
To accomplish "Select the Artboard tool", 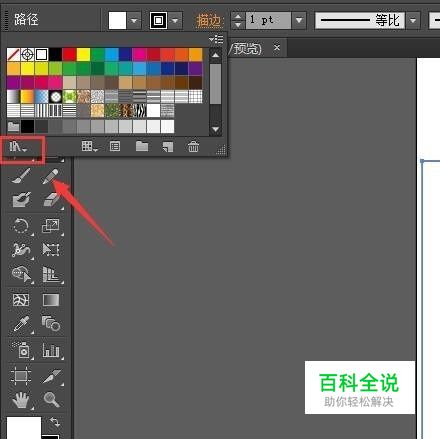I will [x=21, y=376].
